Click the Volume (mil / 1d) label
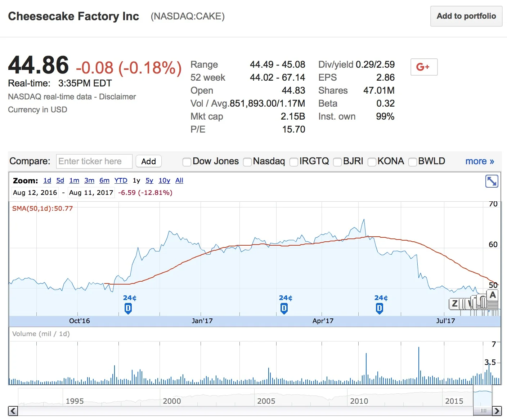This screenshot has width=507, height=420. point(41,334)
